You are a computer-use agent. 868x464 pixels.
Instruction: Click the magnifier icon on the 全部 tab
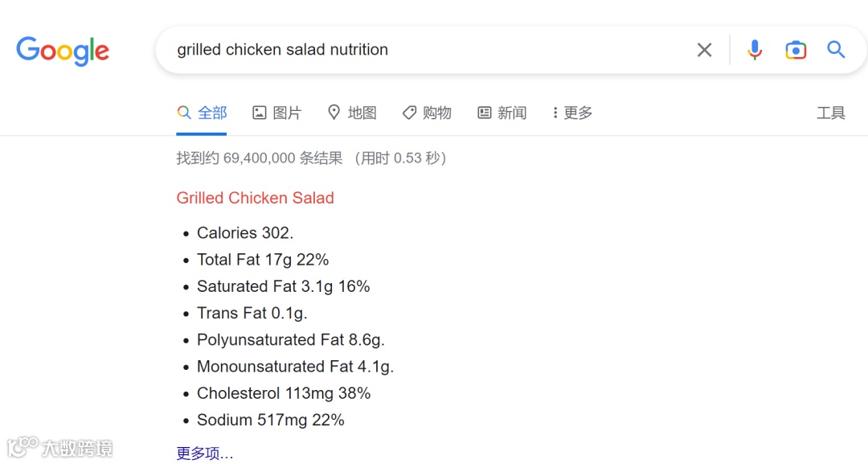184,113
